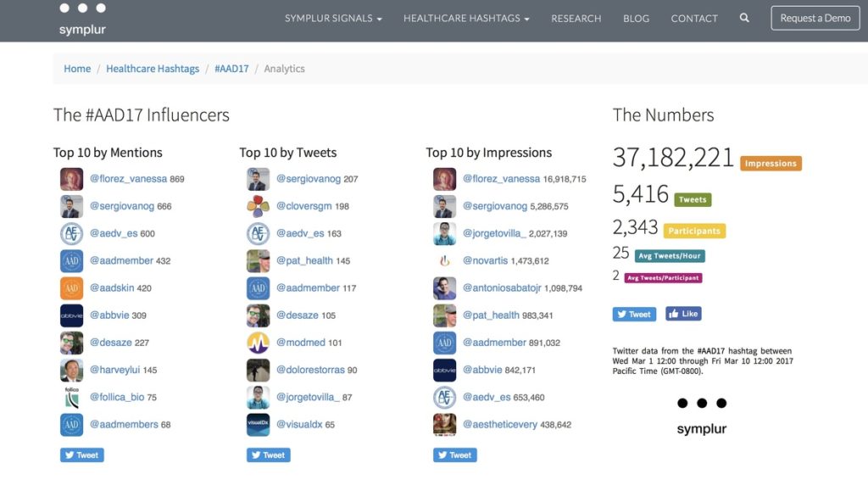Click Tweet button under The Numbers
This screenshot has height=491, width=868.
point(634,315)
